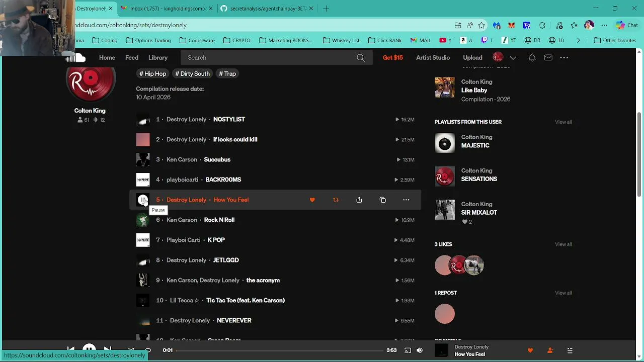
Task: Open SoundCloud messages envelope
Action: (x=548, y=58)
